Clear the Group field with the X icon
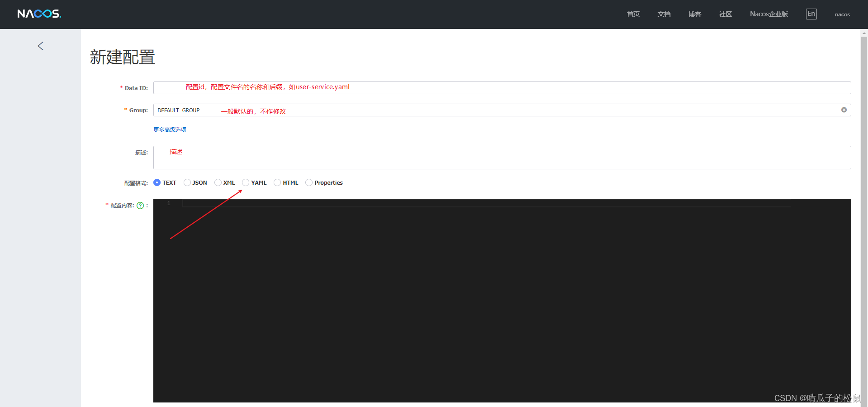This screenshot has height=407, width=868. pos(844,110)
